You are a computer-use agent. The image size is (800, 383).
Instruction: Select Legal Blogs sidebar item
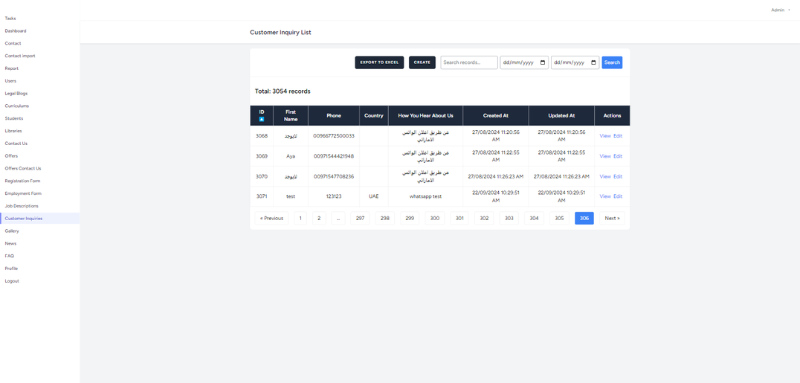[16, 93]
